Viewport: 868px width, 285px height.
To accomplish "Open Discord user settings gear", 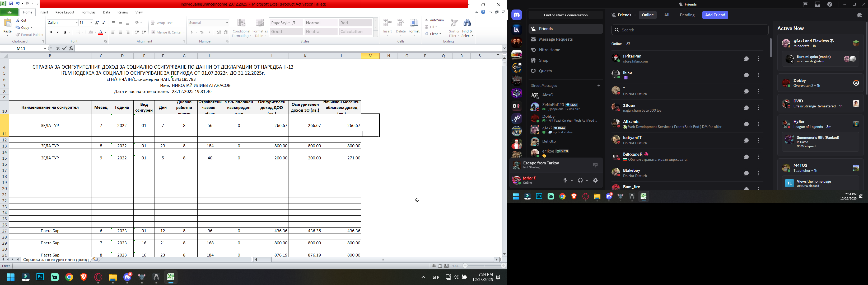I will 595,180.
